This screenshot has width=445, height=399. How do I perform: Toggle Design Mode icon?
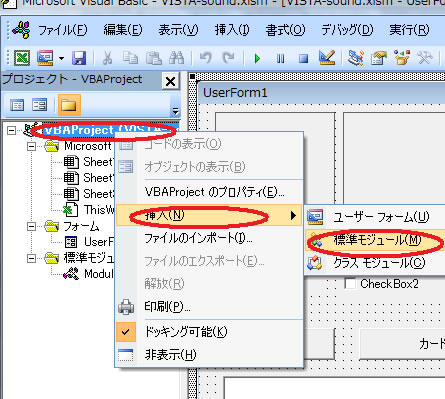(x=327, y=58)
